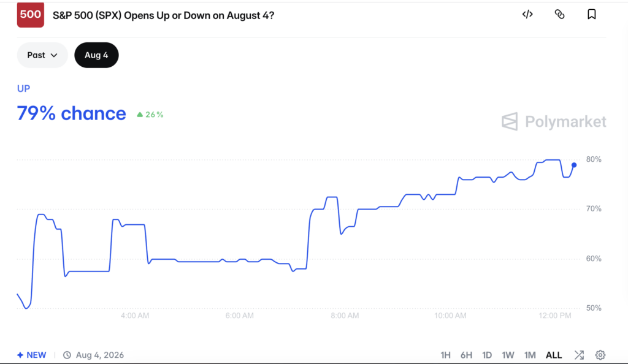Click the 79% chance figure
The width and height of the screenshot is (628, 364).
point(71,113)
